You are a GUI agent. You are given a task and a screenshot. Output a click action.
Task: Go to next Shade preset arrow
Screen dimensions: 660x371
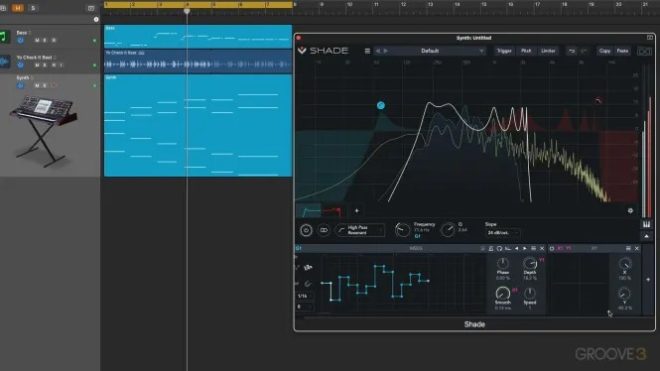tap(386, 51)
